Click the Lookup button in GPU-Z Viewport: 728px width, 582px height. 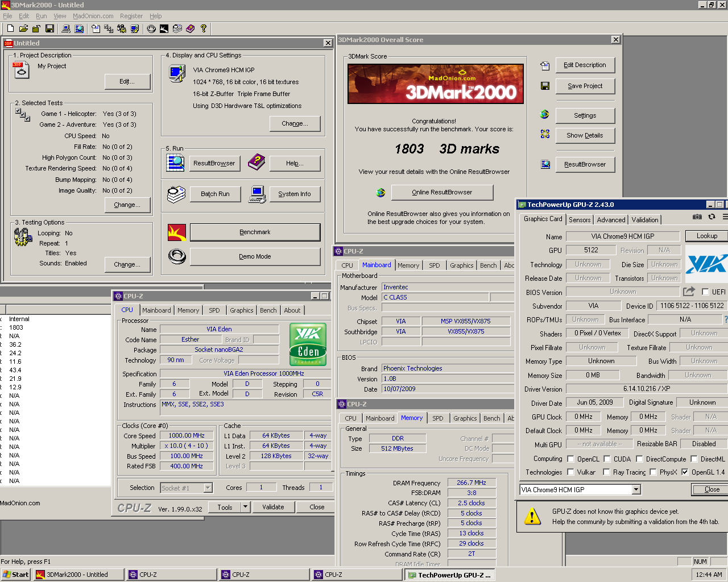pos(707,236)
